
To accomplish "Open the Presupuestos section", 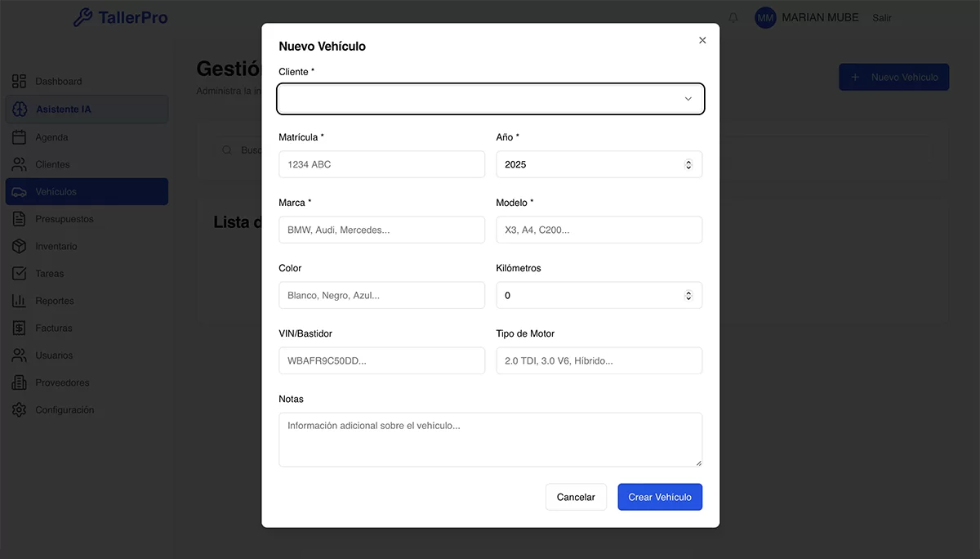I will 87,219.
